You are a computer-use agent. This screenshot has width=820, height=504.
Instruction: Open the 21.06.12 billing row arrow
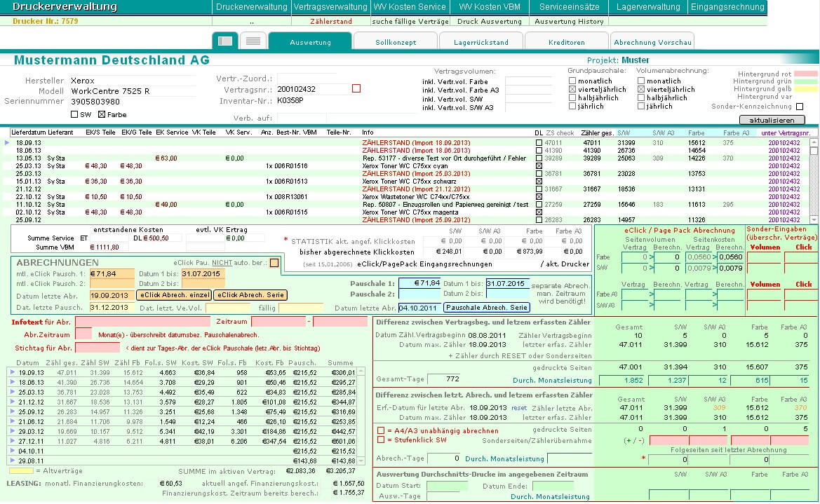coord(12,421)
